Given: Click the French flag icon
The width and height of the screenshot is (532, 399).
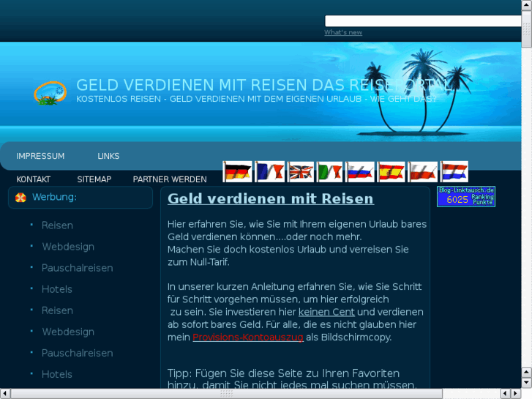Looking at the screenshot, I should [270, 171].
